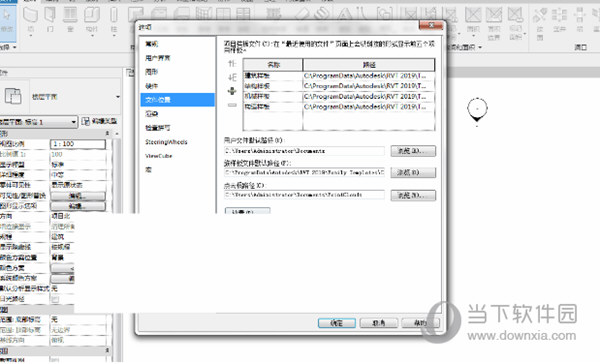Click the elevation marker in drawing area
The image size is (600, 364).
click(x=477, y=110)
